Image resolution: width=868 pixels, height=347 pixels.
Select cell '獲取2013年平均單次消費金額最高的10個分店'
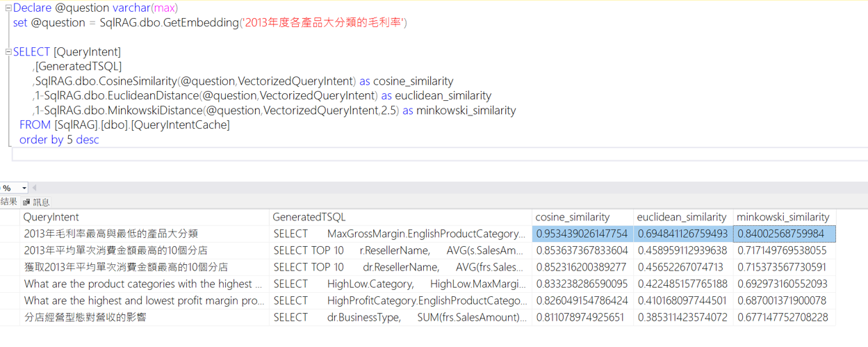click(145, 267)
